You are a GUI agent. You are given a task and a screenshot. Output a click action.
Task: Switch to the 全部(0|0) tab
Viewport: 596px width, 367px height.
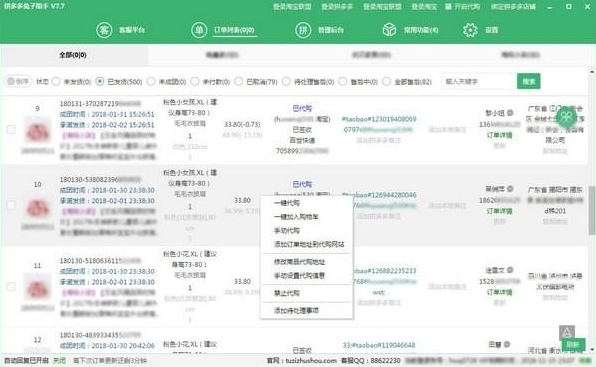click(73, 55)
